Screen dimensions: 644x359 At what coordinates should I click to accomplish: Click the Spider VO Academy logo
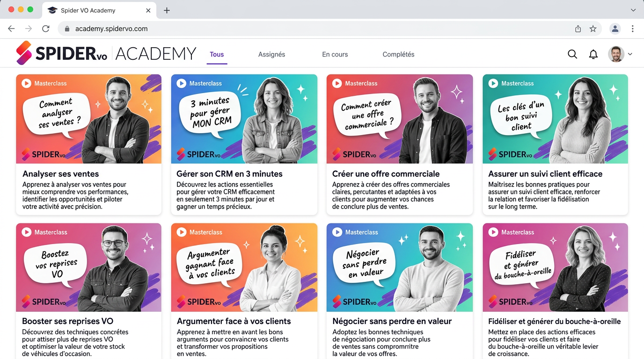[106, 53]
